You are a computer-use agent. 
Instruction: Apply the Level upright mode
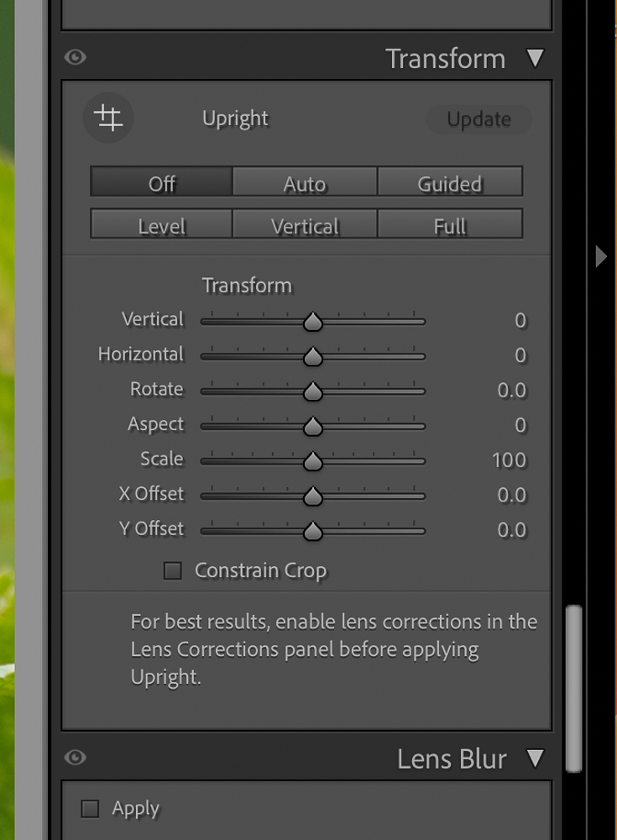pyautogui.click(x=161, y=224)
